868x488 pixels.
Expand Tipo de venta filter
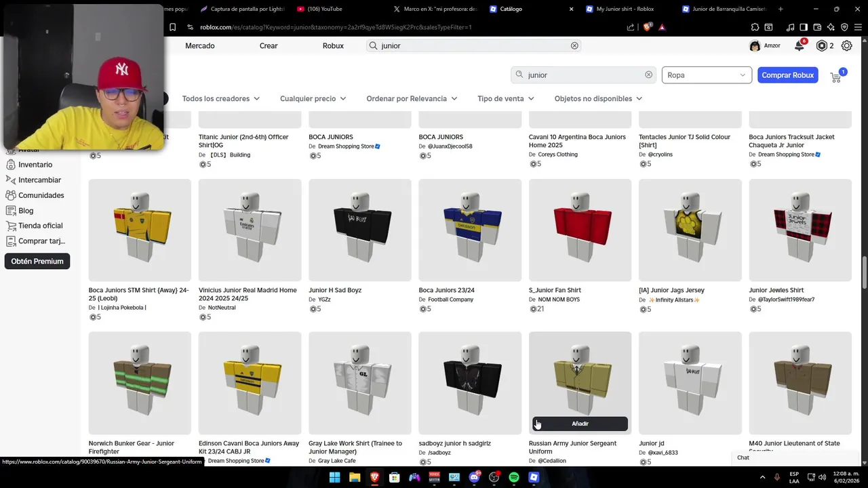point(506,98)
